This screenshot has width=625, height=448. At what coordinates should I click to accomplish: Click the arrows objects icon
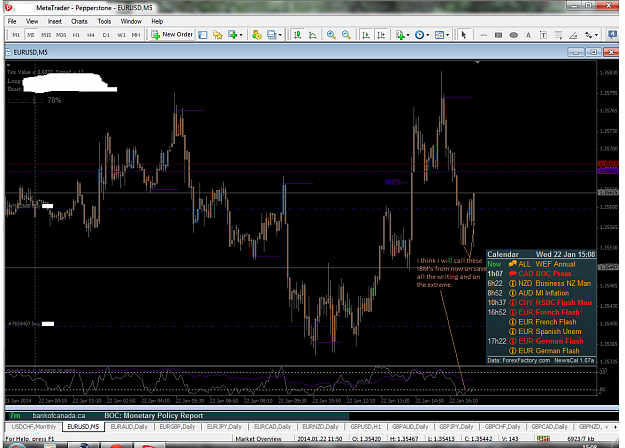click(588, 35)
